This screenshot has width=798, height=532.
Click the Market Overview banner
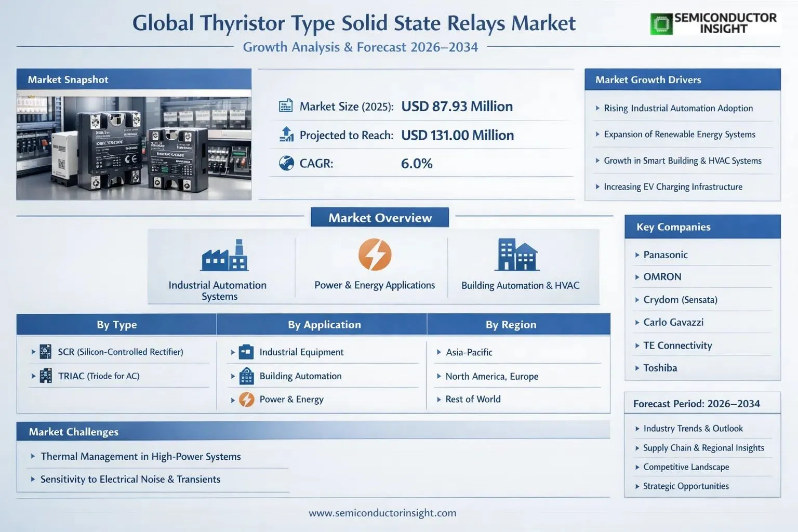(x=380, y=218)
